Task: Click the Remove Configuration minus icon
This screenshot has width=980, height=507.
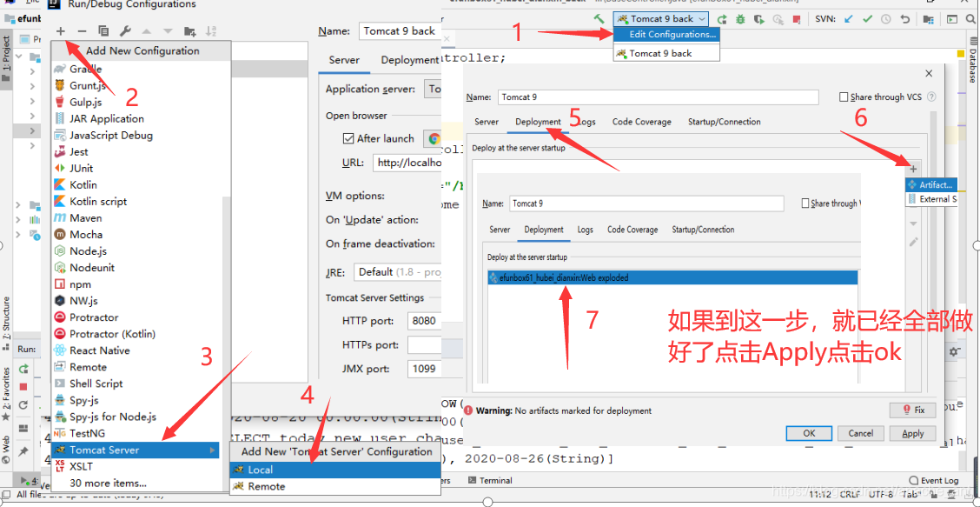Action: pyautogui.click(x=82, y=30)
